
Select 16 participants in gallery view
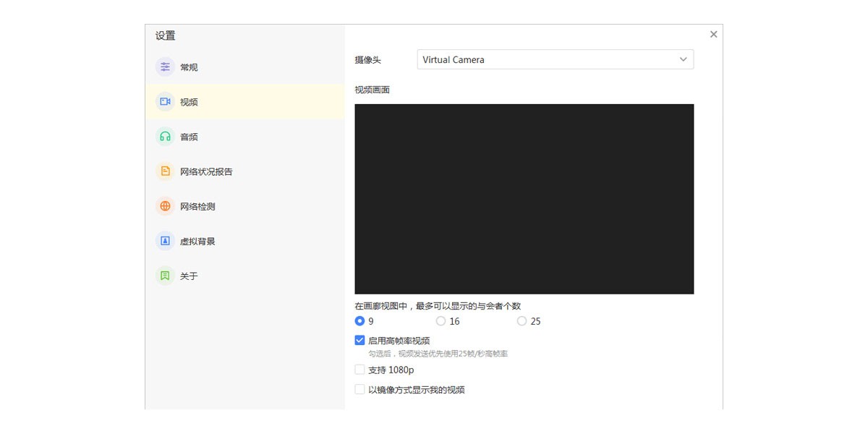click(x=441, y=321)
